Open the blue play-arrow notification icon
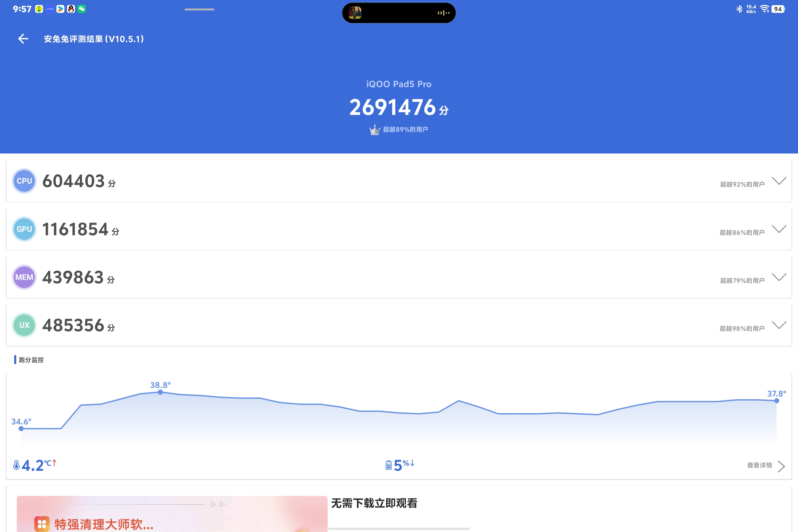Image resolution: width=798 pixels, height=532 pixels. tap(60, 9)
